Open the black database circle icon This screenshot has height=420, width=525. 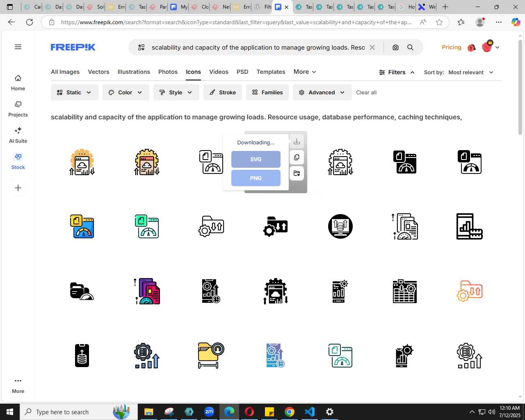tap(340, 226)
